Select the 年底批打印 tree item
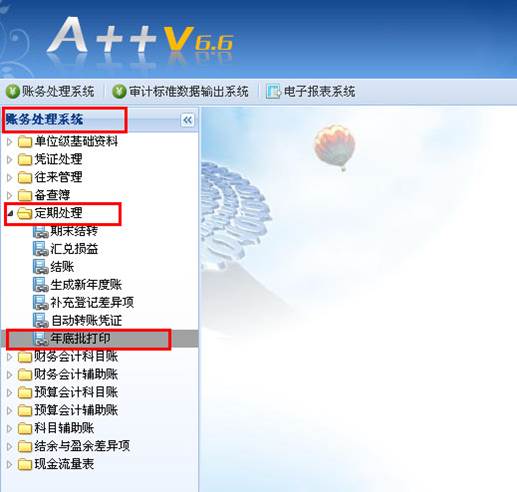The width and height of the screenshot is (517, 492). point(80,338)
